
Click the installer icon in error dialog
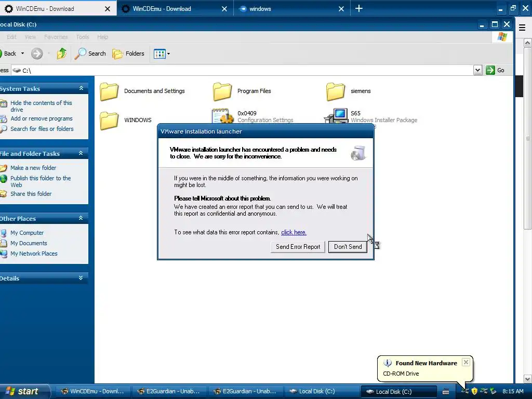(358, 153)
